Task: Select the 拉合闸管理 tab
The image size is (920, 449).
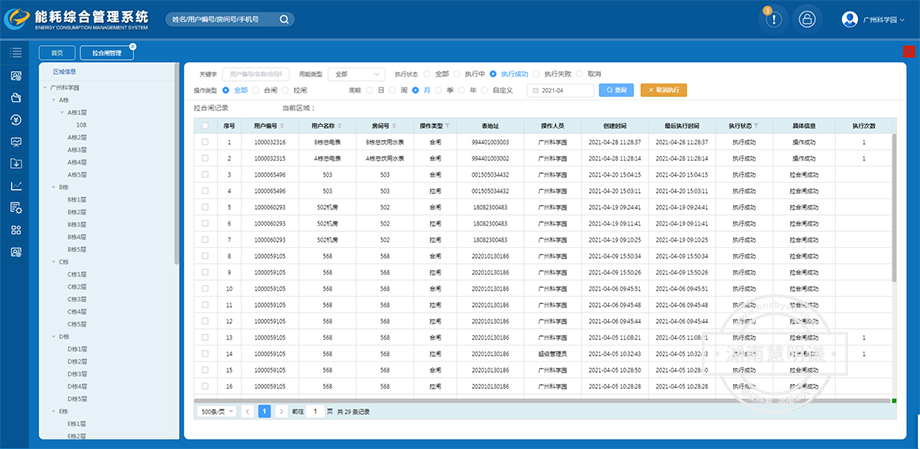Action: coord(106,52)
